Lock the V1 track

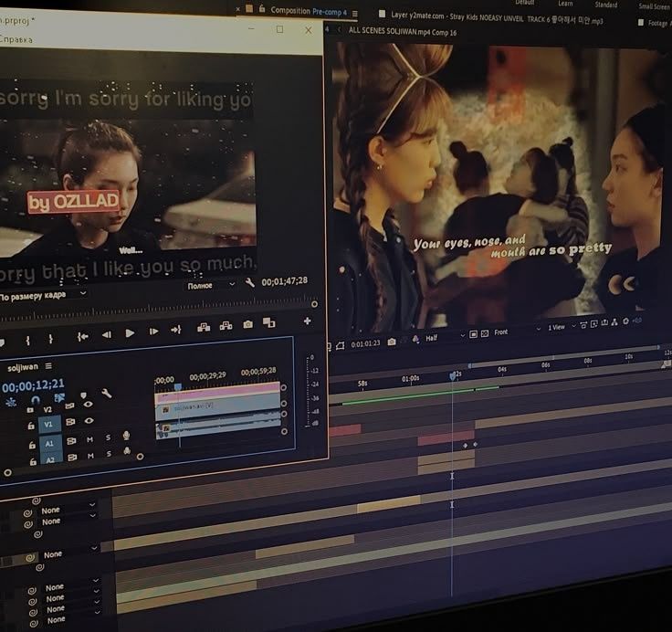(x=31, y=426)
